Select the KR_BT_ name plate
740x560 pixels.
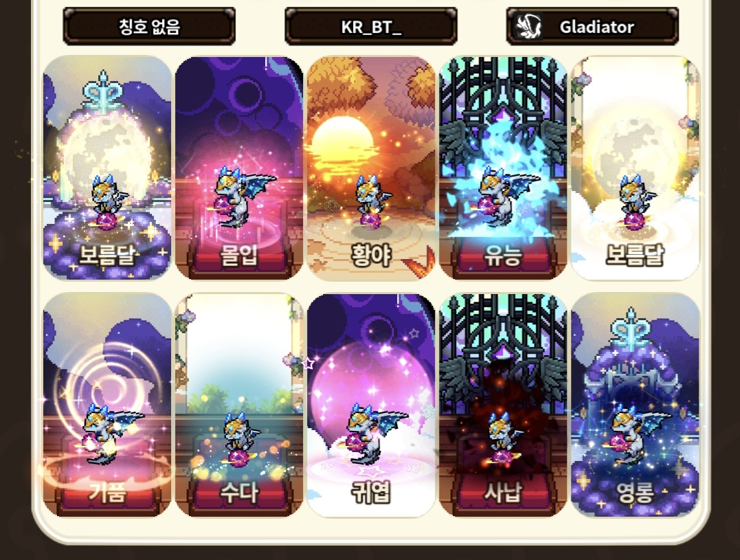[x=371, y=26]
